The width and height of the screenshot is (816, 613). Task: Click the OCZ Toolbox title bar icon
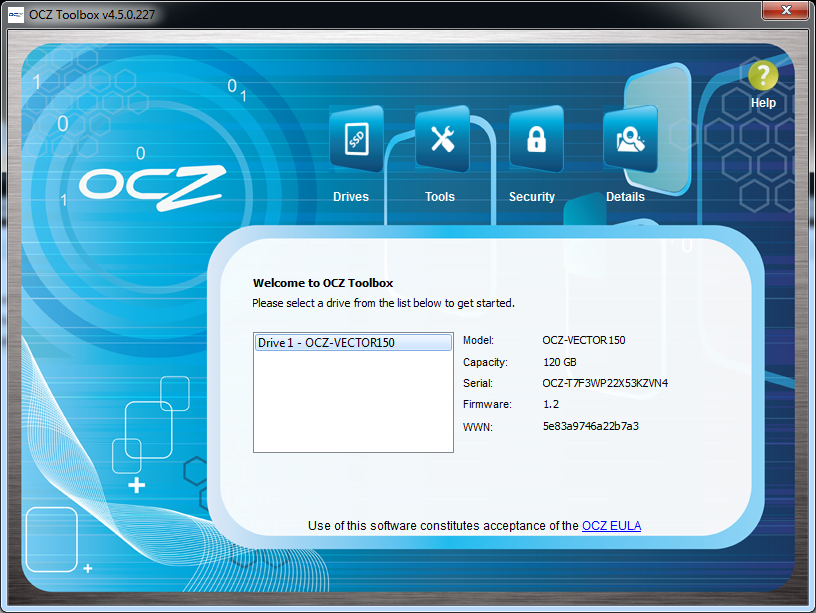[16, 15]
